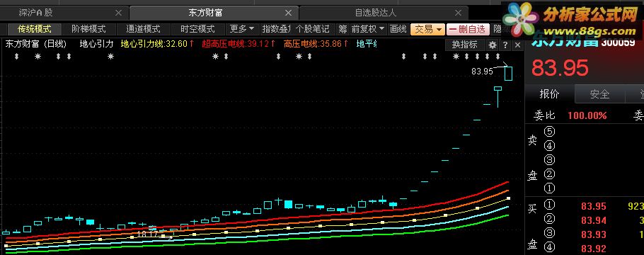Click the large red 83.95 price
This screenshot has width=644, height=255.
(x=560, y=68)
